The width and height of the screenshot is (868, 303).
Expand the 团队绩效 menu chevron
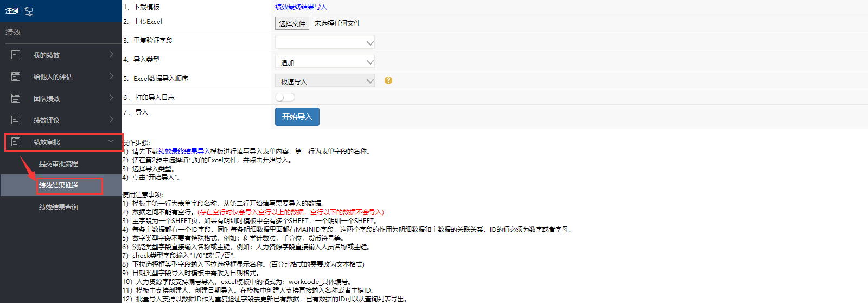click(x=111, y=98)
